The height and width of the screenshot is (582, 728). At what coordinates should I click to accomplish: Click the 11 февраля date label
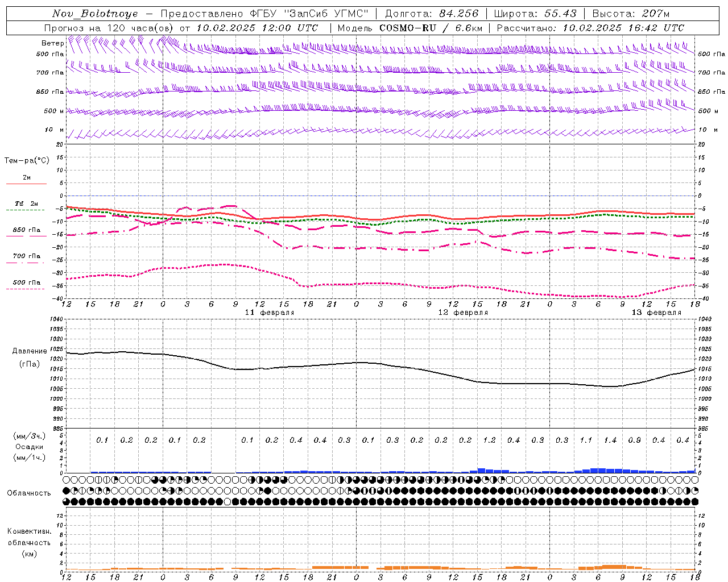pyautogui.click(x=270, y=313)
